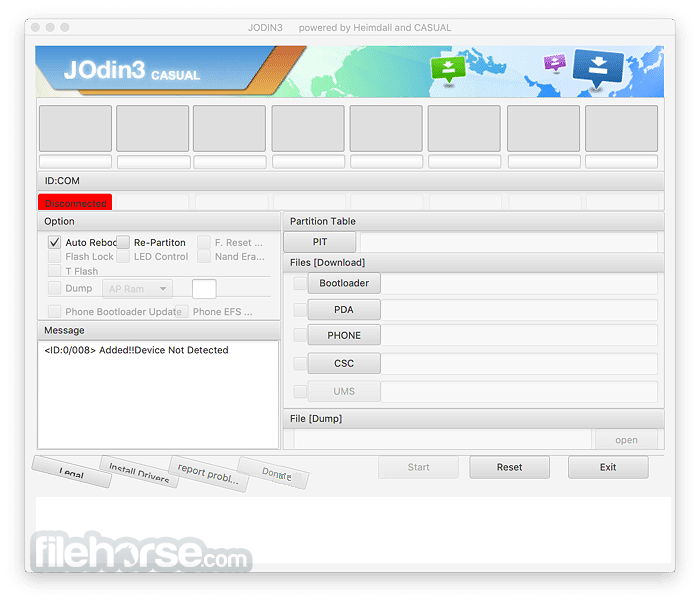
Task: Click the report problem tilted button
Action: pos(208,474)
